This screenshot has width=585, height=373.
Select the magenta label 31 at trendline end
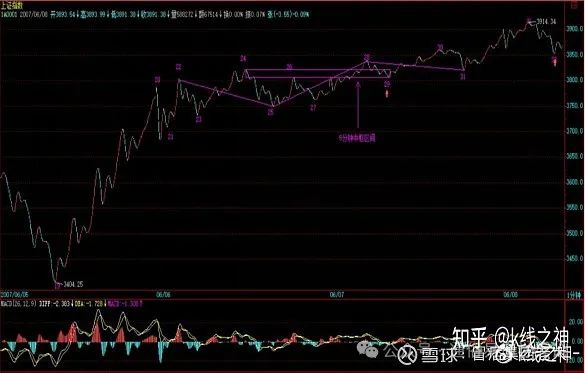(463, 77)
